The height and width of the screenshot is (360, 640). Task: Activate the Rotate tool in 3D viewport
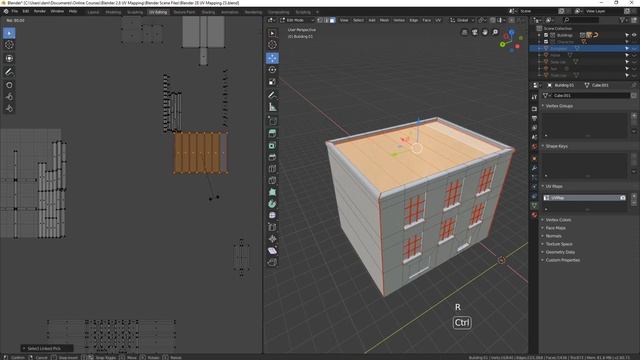(x=272, y=70)
